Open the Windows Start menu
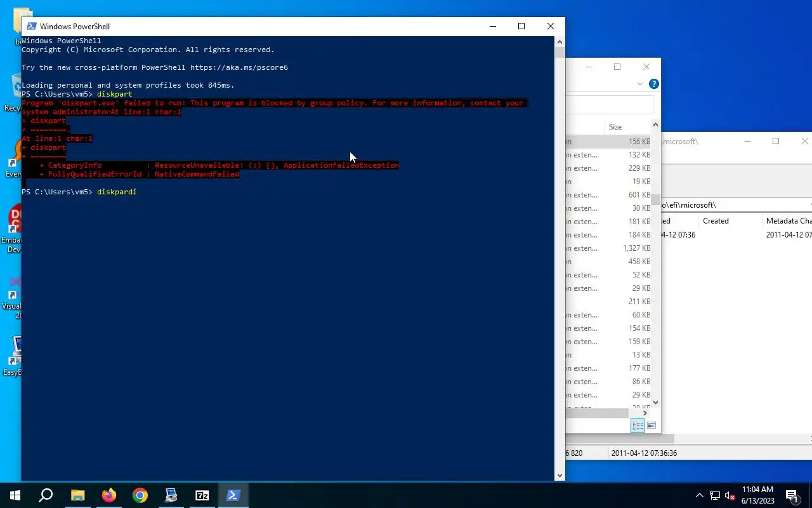The image size is (812, 508). coord(15,495)
